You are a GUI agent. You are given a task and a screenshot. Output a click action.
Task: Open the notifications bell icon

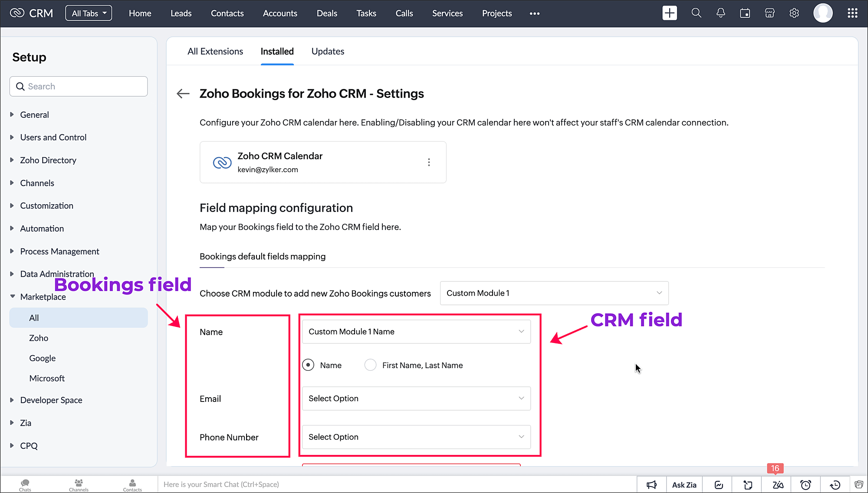click(720, 13)
